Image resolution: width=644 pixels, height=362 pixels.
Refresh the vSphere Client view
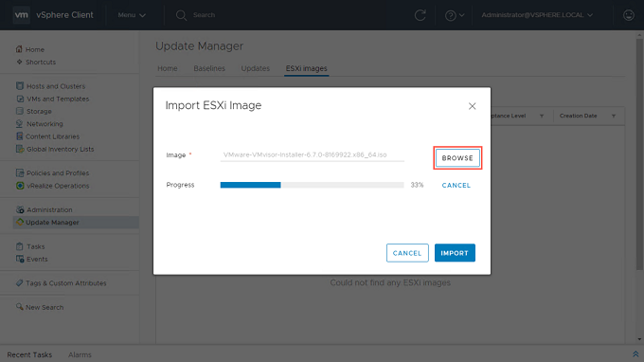(x=420, y=15)
